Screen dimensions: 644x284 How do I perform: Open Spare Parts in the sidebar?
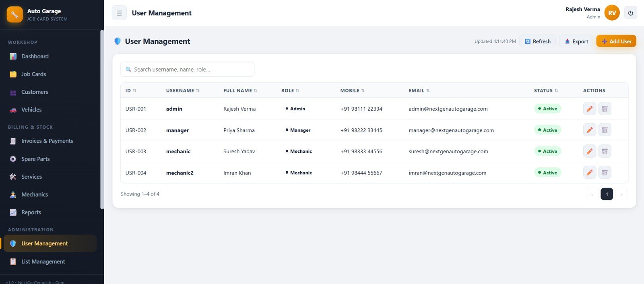(50, 159)
